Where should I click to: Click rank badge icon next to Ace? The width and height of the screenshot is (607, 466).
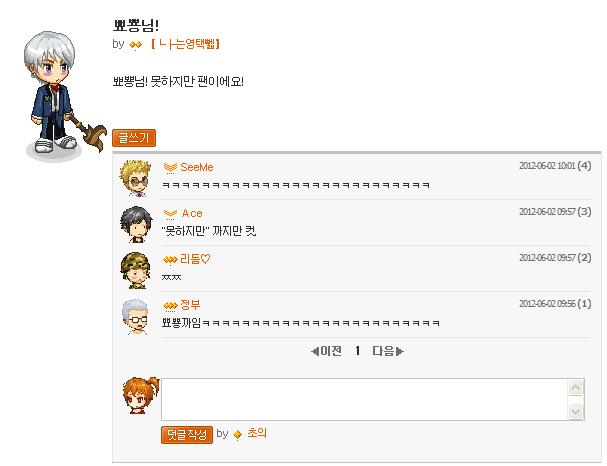170,214
